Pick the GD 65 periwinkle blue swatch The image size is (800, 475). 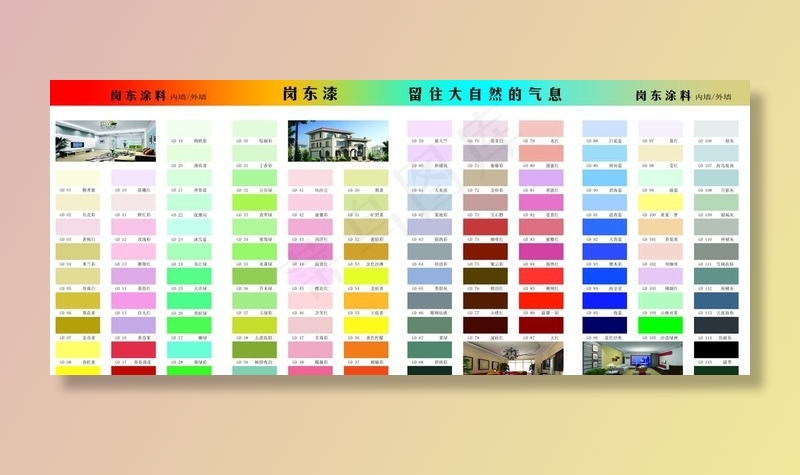click(430, 276)
